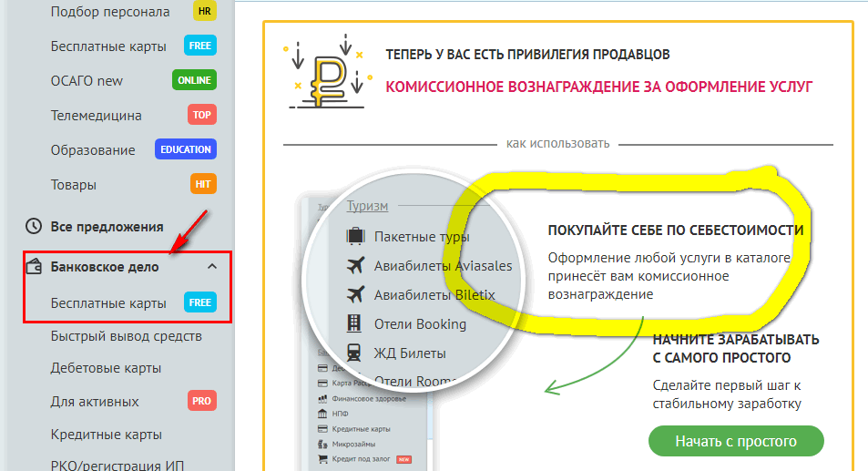Click the NEW badge by Кредит под залог
The width and height of the screenshot is (868, 471).
click(404, 459)
